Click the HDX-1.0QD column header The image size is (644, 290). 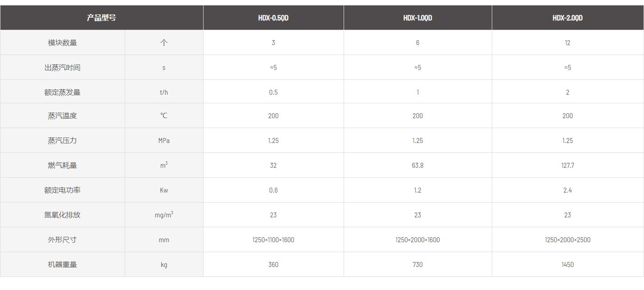click(x=417, y=18)
